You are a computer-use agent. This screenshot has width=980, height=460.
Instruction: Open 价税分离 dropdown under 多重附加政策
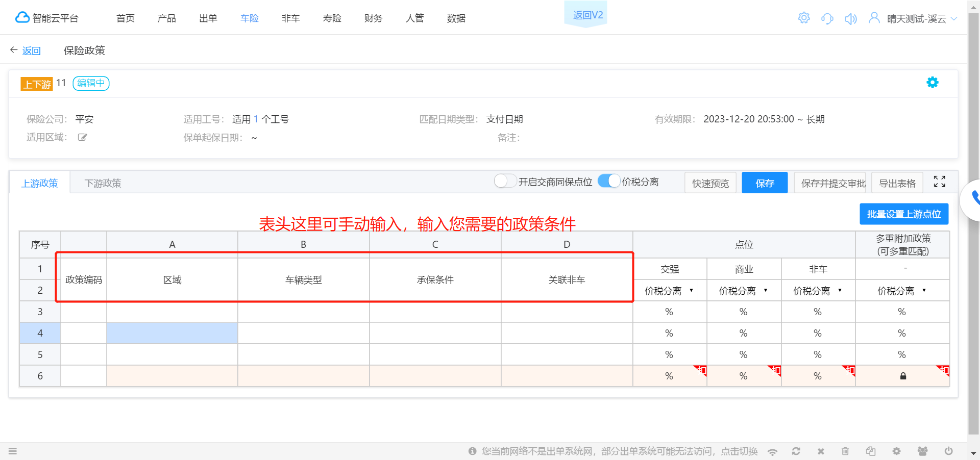(902, 291)
